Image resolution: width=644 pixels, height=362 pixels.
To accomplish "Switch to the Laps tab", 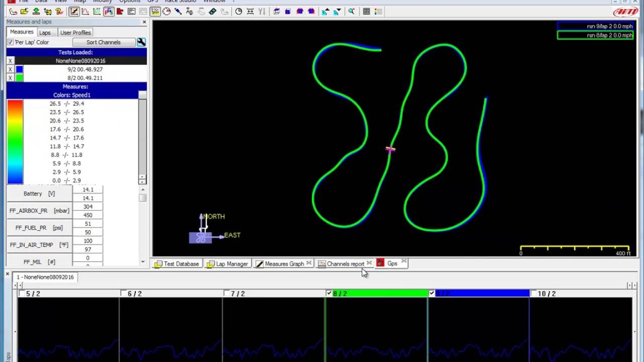I will (x=45, y=33).
